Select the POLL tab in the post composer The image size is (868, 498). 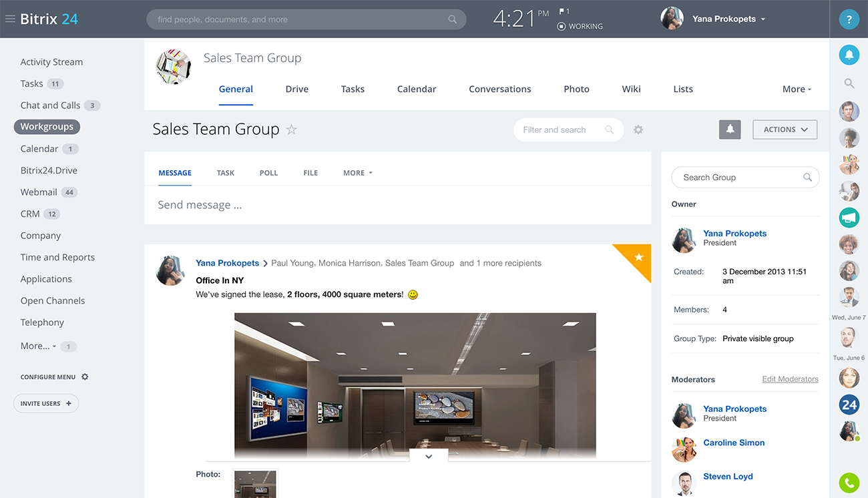268,173
